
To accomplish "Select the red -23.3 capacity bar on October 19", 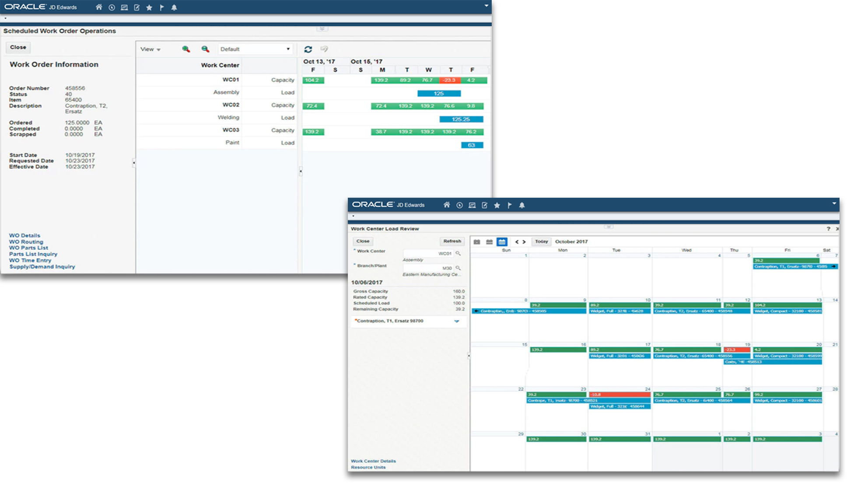I will point(737,349).
